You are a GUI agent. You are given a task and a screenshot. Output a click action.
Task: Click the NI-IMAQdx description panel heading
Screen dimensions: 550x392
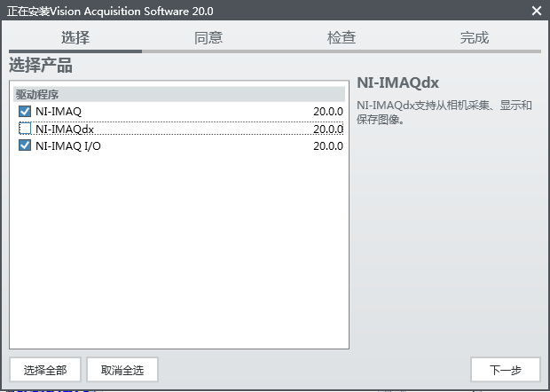point(398,83)
